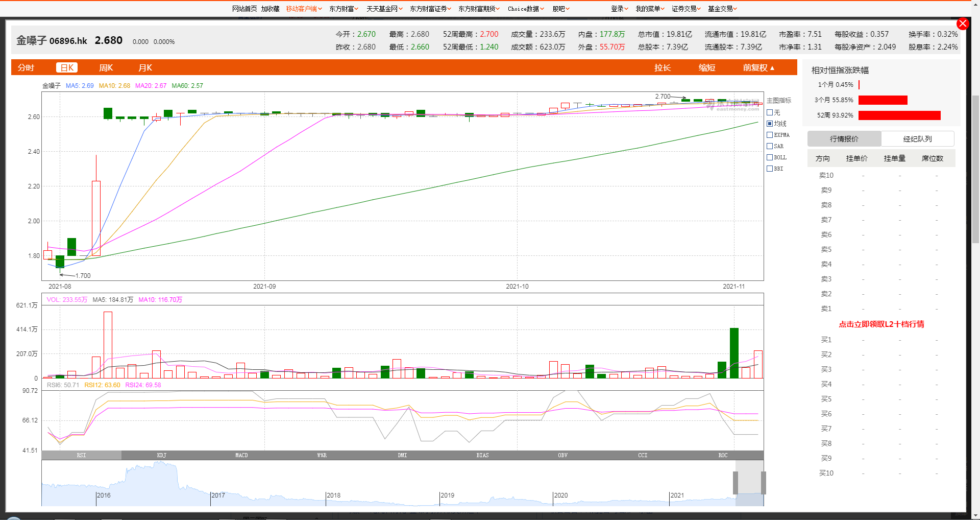Click the 成交量 value 233.6万
Screen dimensions: 980x520
[x=553, y=34]
